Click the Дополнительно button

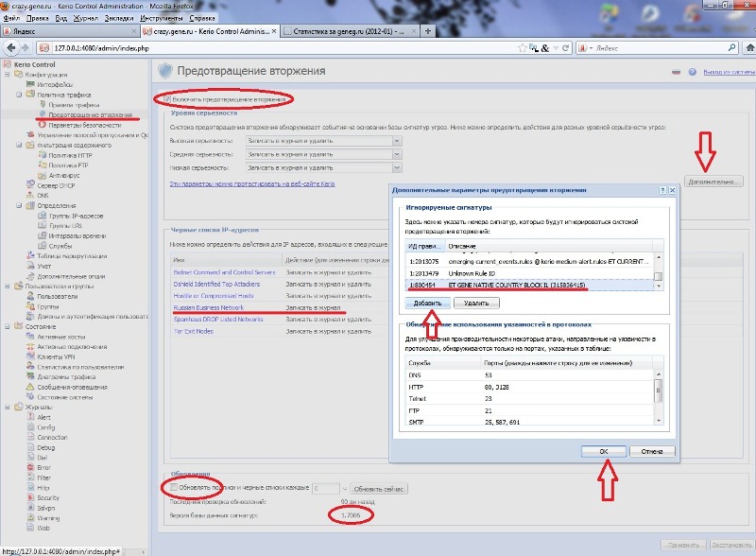pyautogui.click(x=713, y=182)
